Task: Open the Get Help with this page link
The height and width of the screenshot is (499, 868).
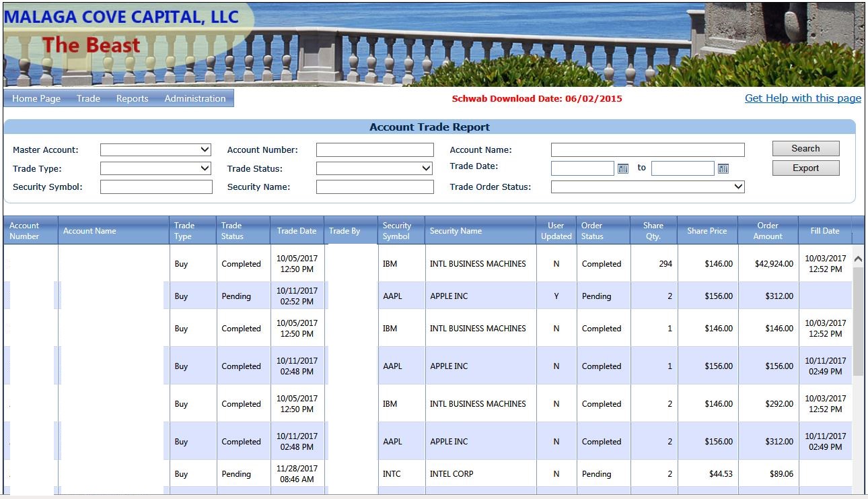Action: point(803,98)
